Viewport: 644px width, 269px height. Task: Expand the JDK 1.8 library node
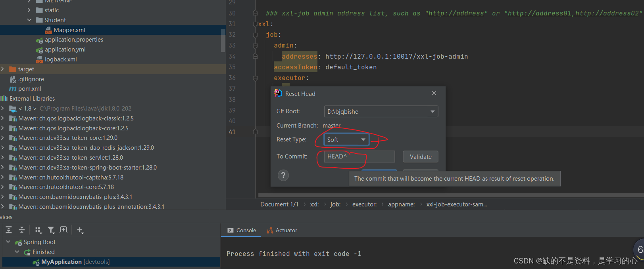2,109
